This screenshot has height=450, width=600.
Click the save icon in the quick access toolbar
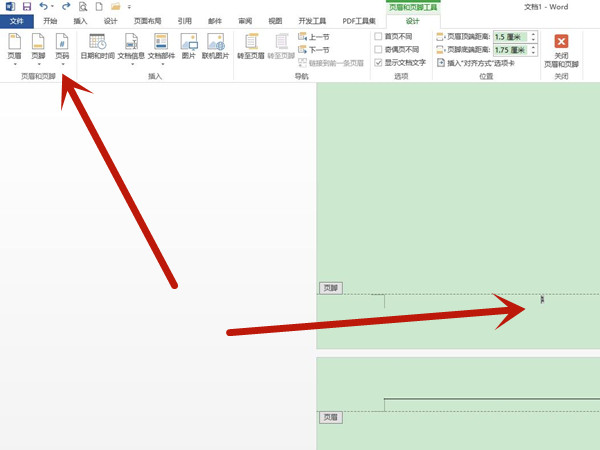[27, 6]
